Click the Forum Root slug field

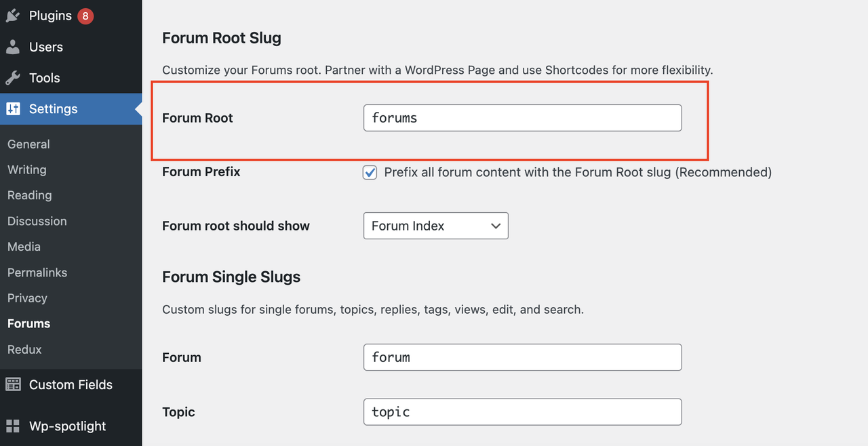522,118
